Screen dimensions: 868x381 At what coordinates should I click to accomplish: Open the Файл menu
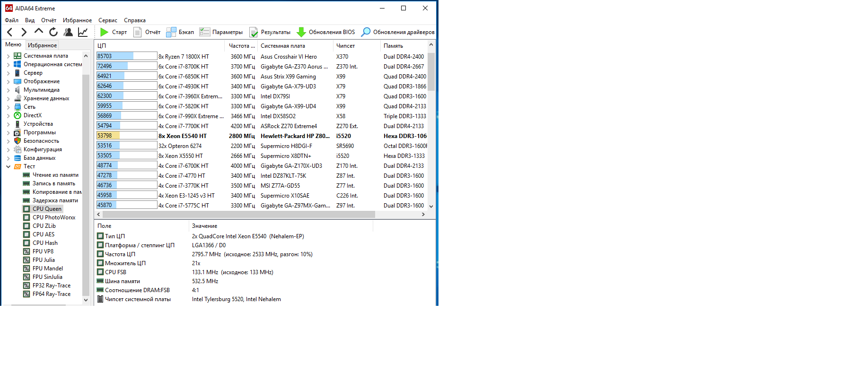(x=11, y=20)
